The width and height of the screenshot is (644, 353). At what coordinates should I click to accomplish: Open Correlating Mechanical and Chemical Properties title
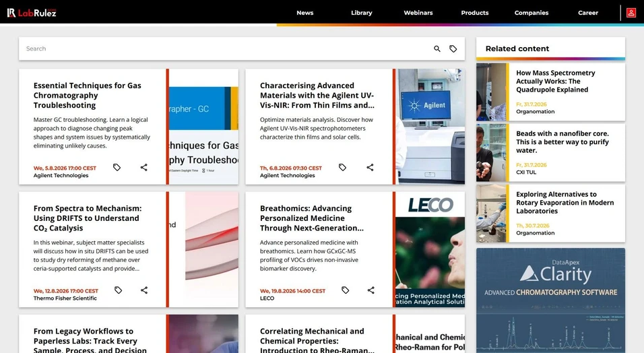(317, 341)
